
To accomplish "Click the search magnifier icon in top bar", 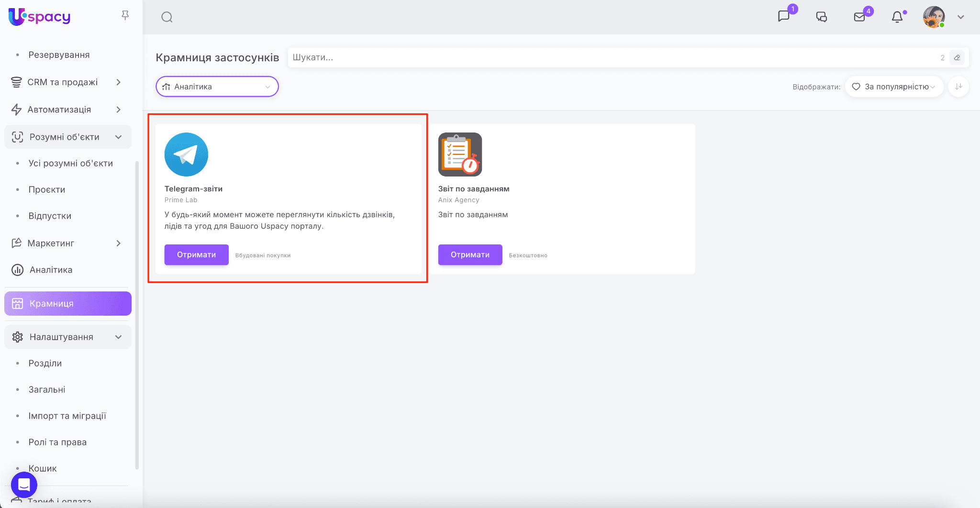I will (167, 17).
